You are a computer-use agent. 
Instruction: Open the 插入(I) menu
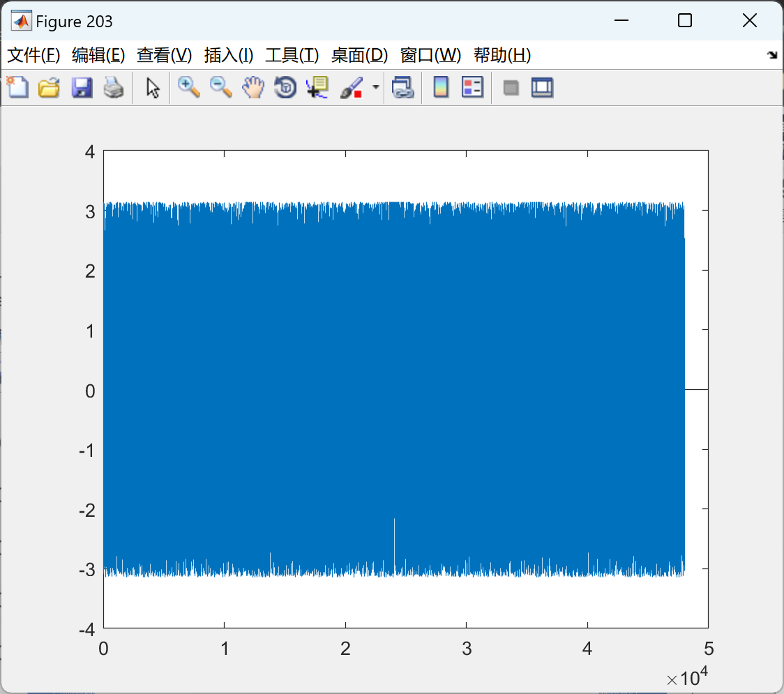[229, 55]
